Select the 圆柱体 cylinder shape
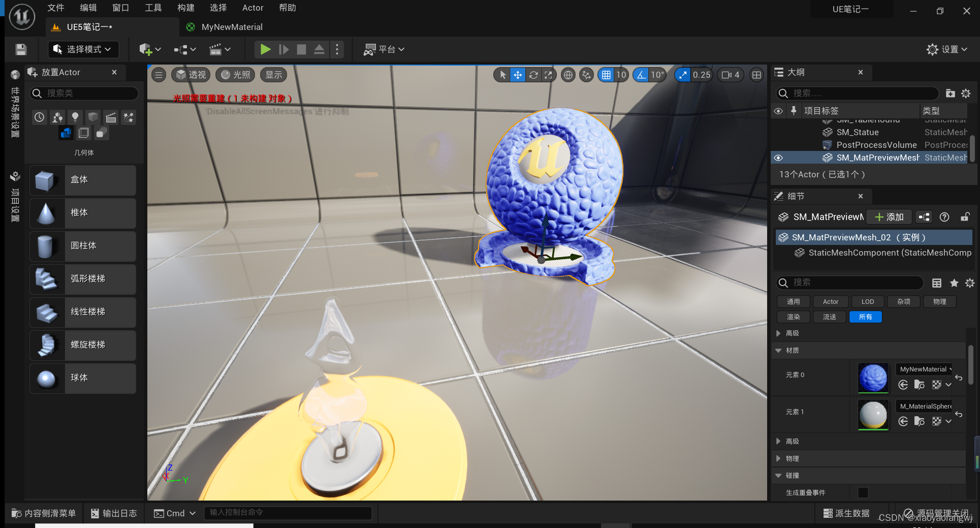980x528 pixels. [83, 246]
